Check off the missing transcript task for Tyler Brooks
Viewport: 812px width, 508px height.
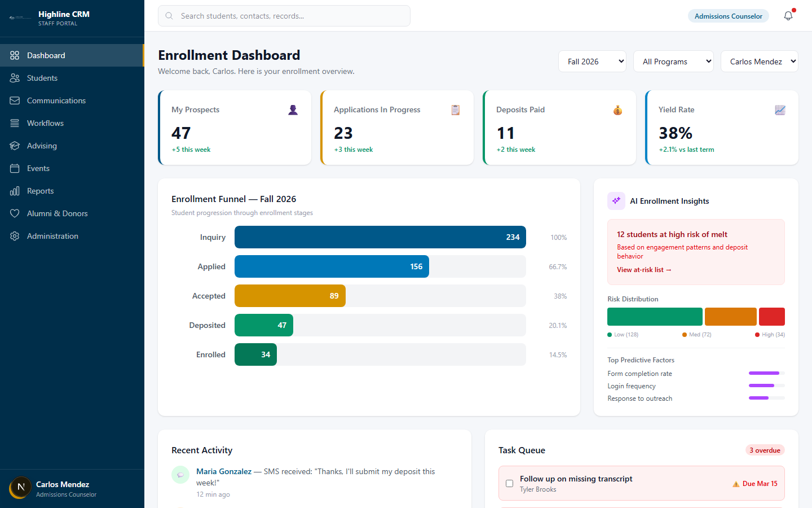509,483
